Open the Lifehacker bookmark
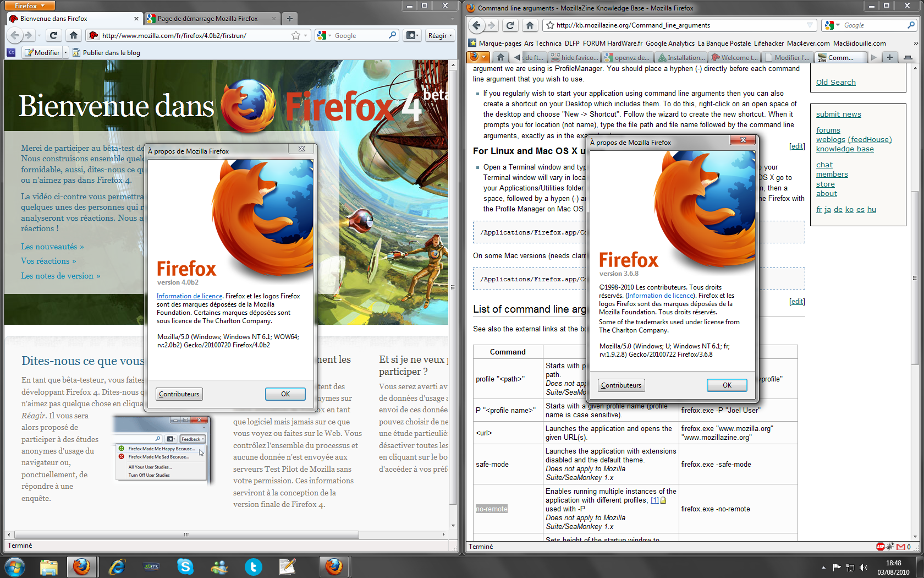Image resolution: width=924 pixels, height=578 pixels. [769, 43]
